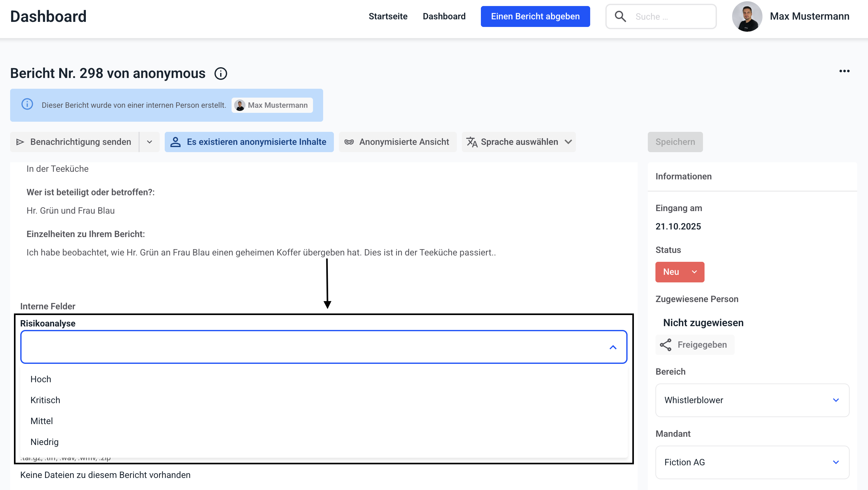Collapse the Risikoanalyse dropdown chevron
This screenshot has width=868, height=490.
613,347
